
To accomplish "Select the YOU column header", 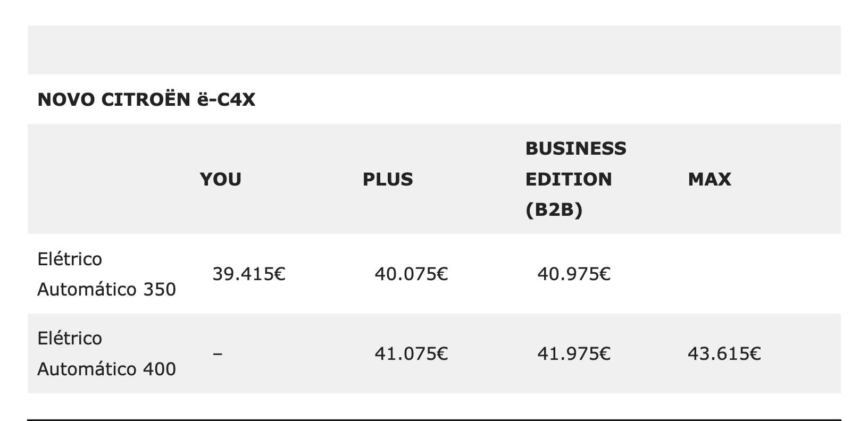I will coord(221,179).
